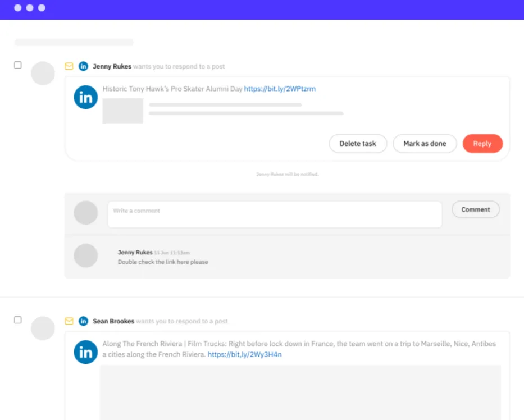Click "Along The French Riviera | Film Trucks" text
The image size is (524, 420).
point(165,344)
